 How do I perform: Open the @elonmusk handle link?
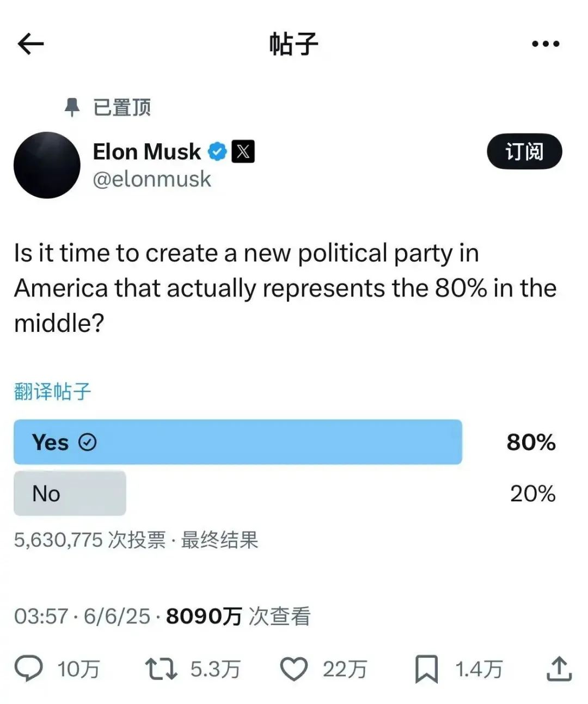tap(152, 179)
